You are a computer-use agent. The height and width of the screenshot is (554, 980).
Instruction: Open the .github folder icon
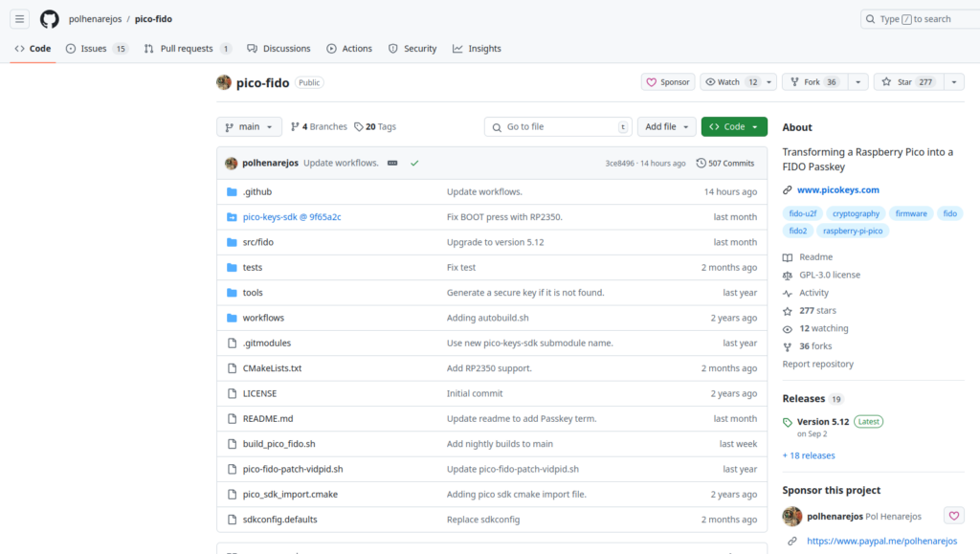click(x=232, y=191)
